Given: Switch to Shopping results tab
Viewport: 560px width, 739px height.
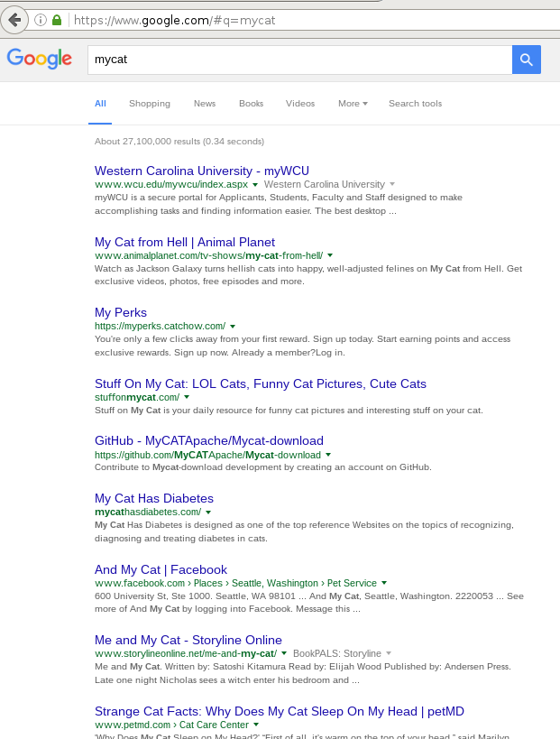Looking at the screenshot, I should 150,104.
